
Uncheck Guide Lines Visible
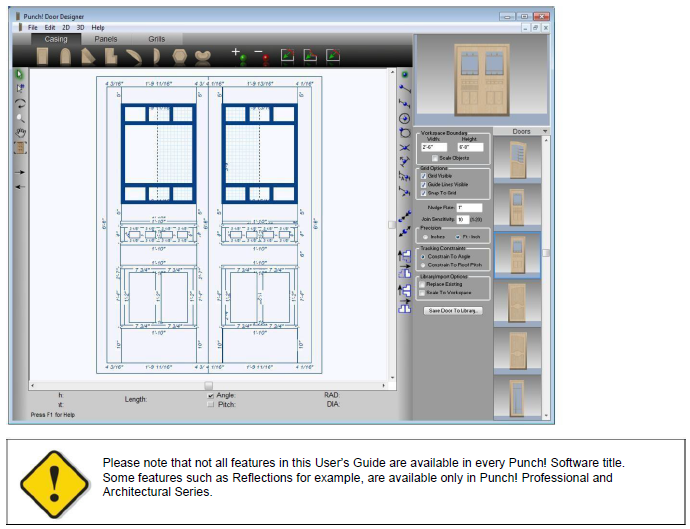point(423,184)
